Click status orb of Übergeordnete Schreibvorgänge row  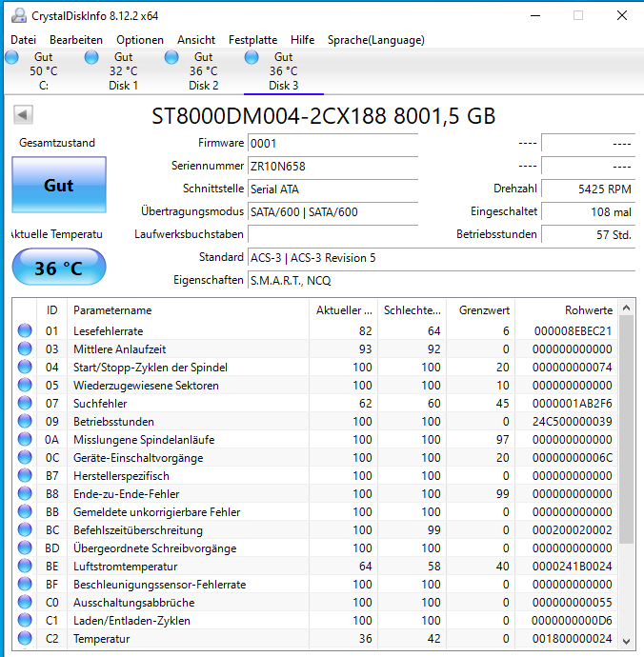[25, 547]
